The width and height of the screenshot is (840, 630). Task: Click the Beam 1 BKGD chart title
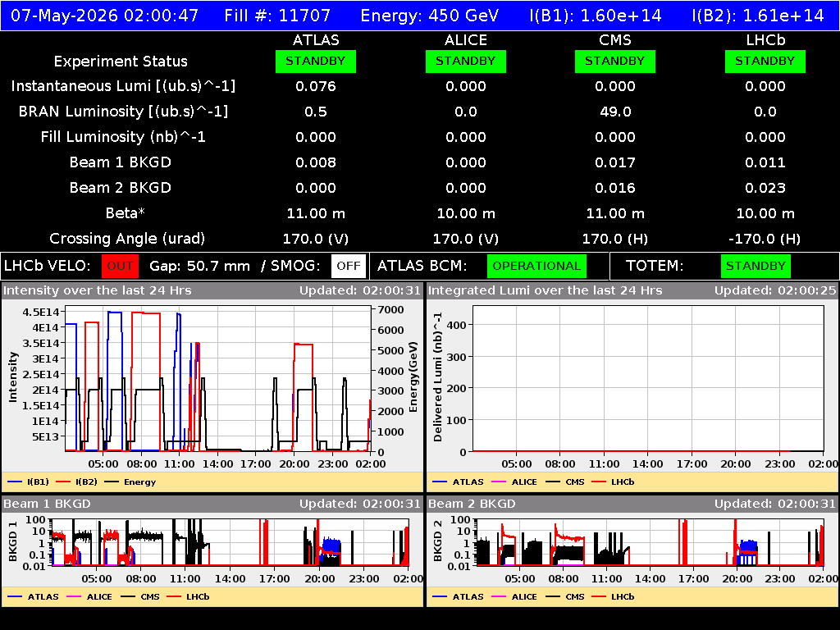click(47, 504)
